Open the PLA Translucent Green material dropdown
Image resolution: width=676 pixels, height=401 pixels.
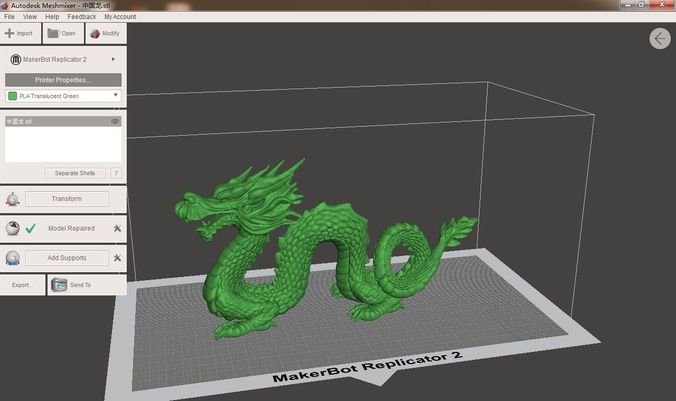tap(63, 96)
